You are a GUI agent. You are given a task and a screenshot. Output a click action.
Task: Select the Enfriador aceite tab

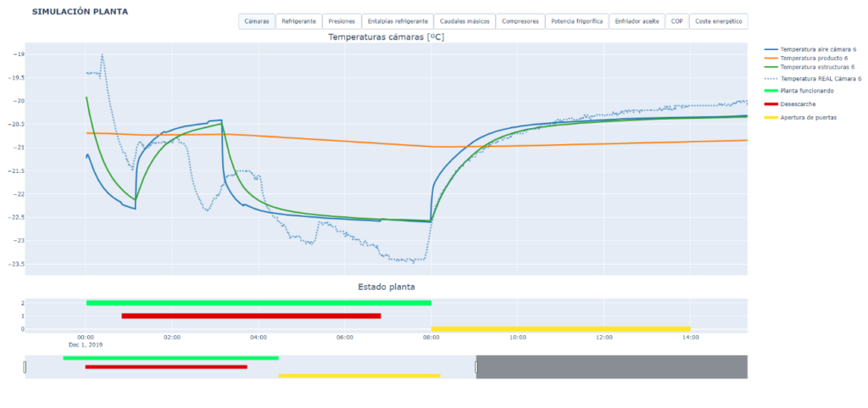(636, 21)
